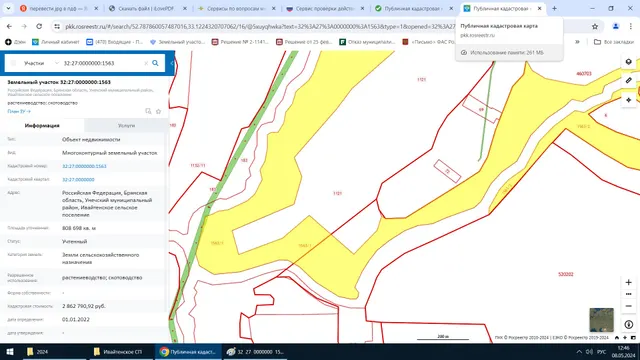Bookmark this page with star icon

click(x=595, y=27)
